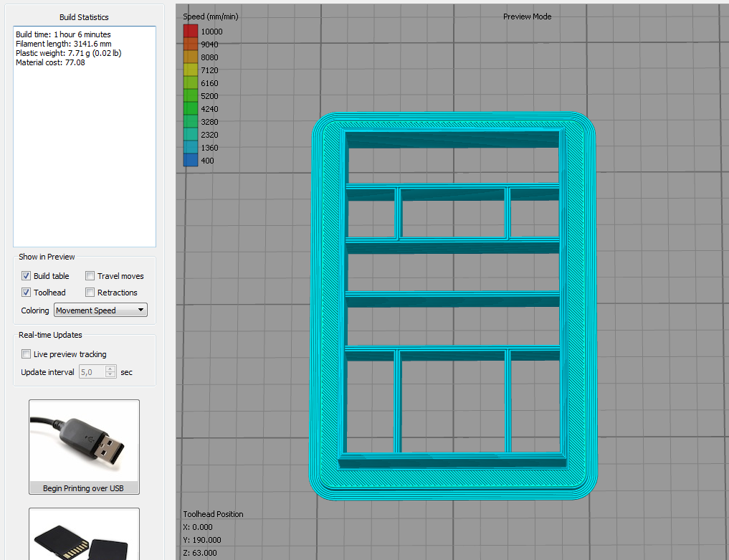The width and height of the screenshot is (729, 560).
Task: Click the teal 2320 speed swatch
Action: pos(190,135)
